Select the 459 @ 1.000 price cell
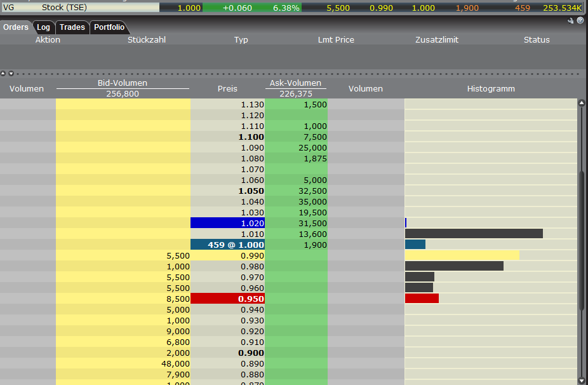588x385 pixels. (x=227, y=245)
